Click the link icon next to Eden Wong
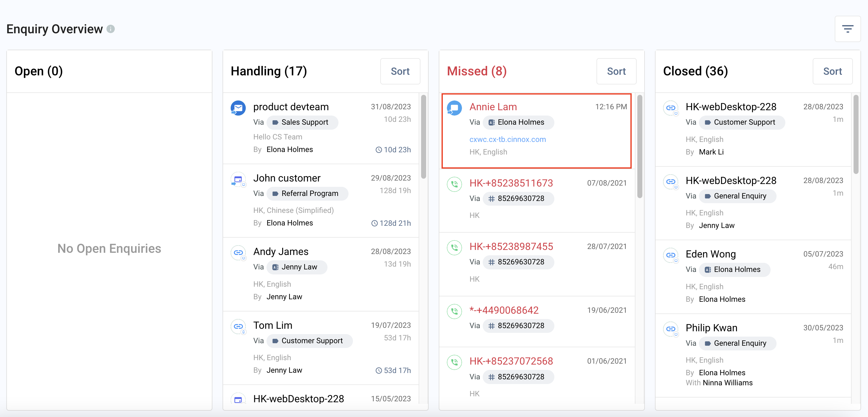Viewport: 868px width, 417px height. [x=671, y=255]
